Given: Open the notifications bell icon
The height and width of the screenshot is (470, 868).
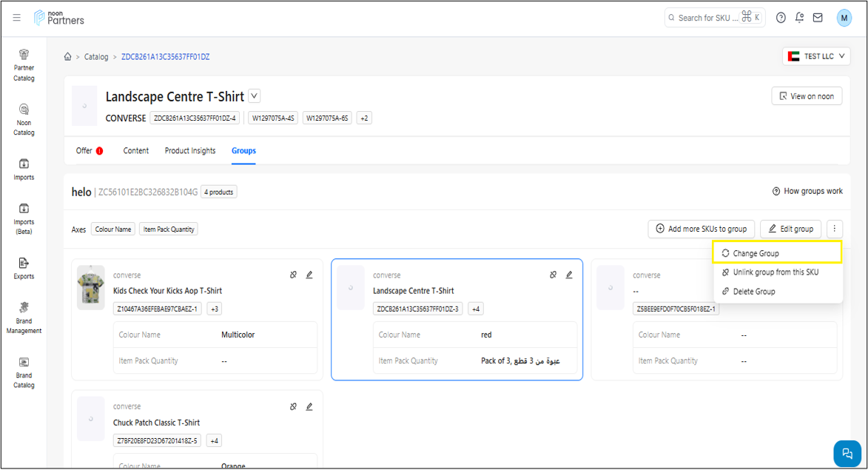Looking at the screenshot, I should 799,18.
